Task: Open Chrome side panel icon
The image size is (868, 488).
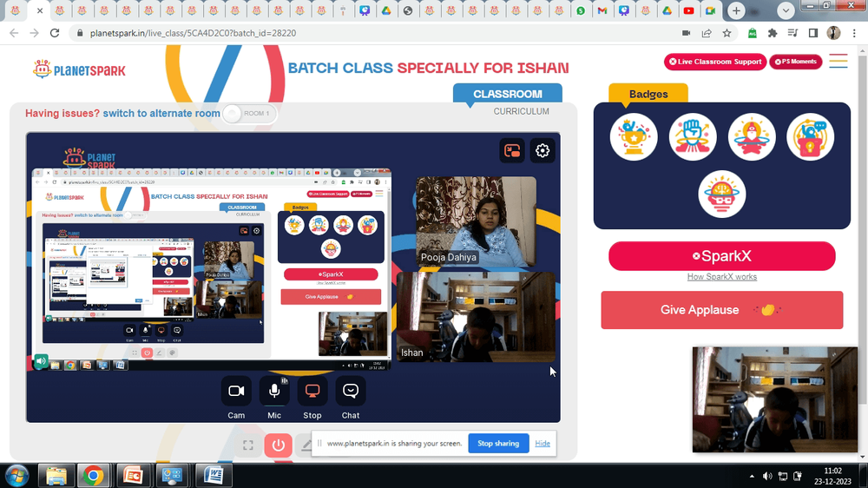Action: point(812,33)
